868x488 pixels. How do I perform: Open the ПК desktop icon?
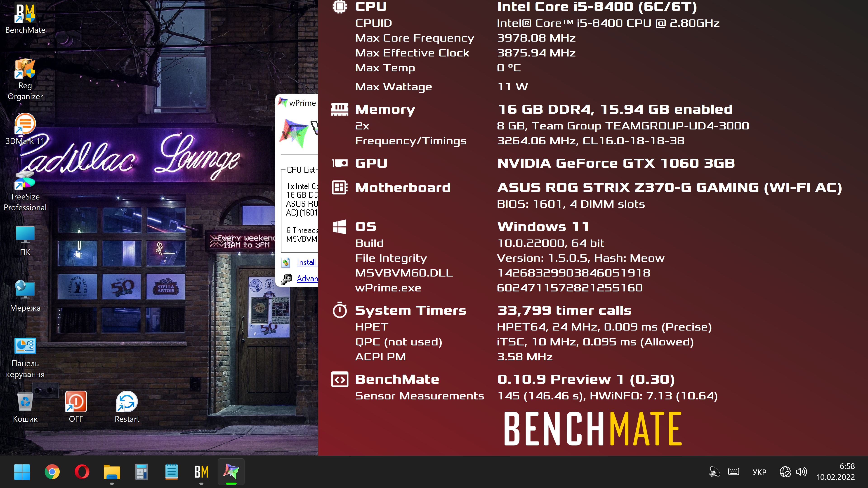pyautogui.click(x=25, y=241)
